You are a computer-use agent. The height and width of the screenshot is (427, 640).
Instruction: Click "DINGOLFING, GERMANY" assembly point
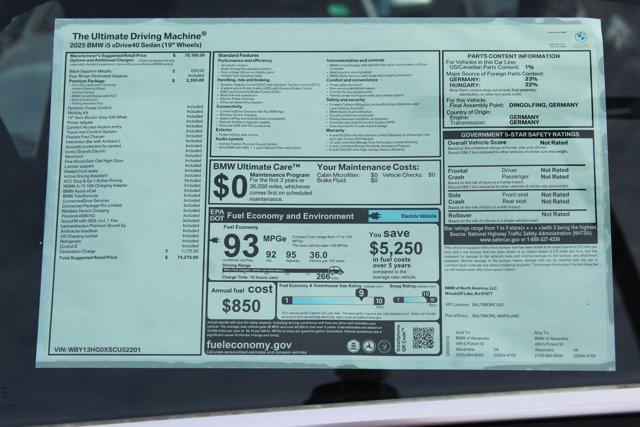tap(543, 105)
